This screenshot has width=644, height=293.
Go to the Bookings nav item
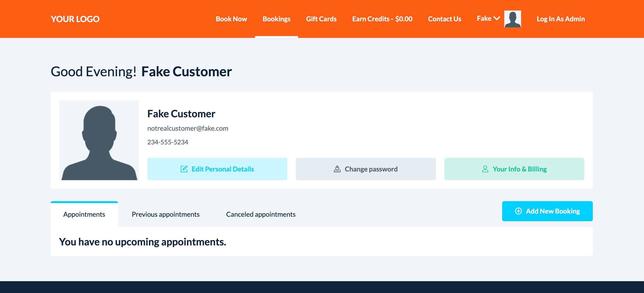276,19
